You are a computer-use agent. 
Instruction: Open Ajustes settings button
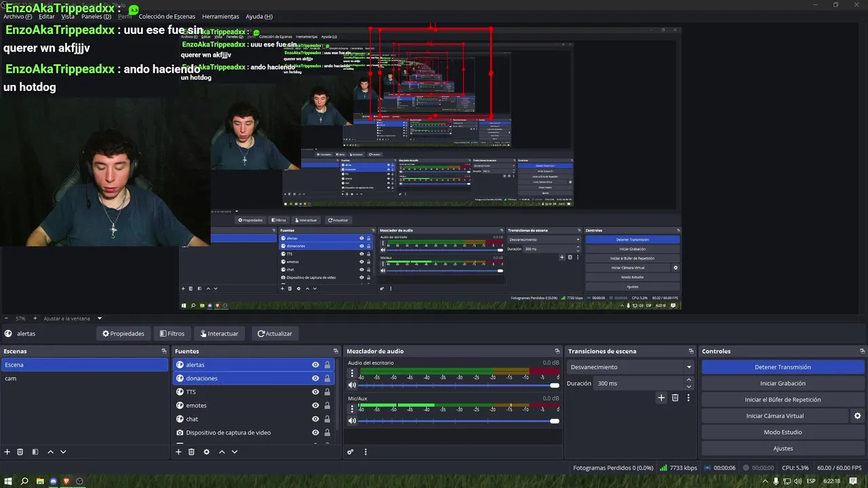coord(783,449)
